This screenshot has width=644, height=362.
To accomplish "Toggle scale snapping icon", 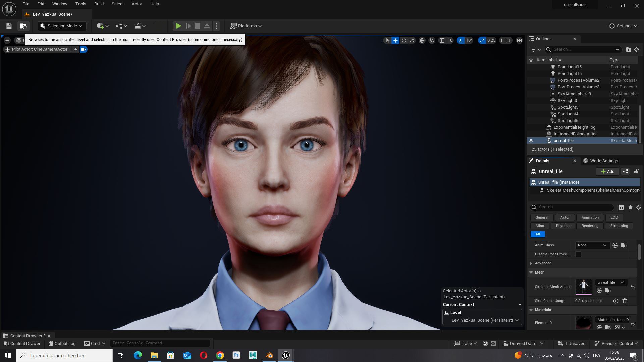I will (482, 40).
